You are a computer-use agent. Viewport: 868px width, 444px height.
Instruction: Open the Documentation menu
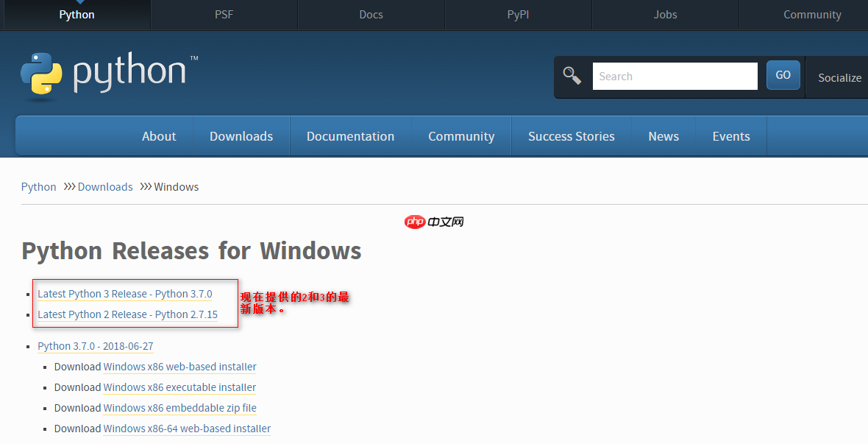coord(350,135)
